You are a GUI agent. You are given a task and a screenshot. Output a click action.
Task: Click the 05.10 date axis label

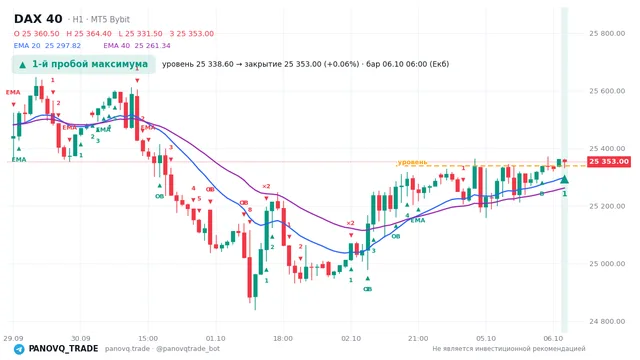pyautogui.click(x=486, y=338)
